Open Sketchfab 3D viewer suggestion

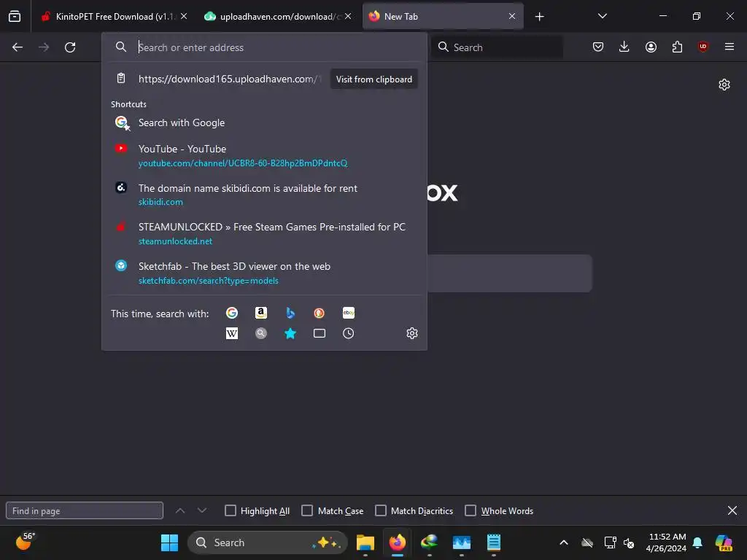264,273
